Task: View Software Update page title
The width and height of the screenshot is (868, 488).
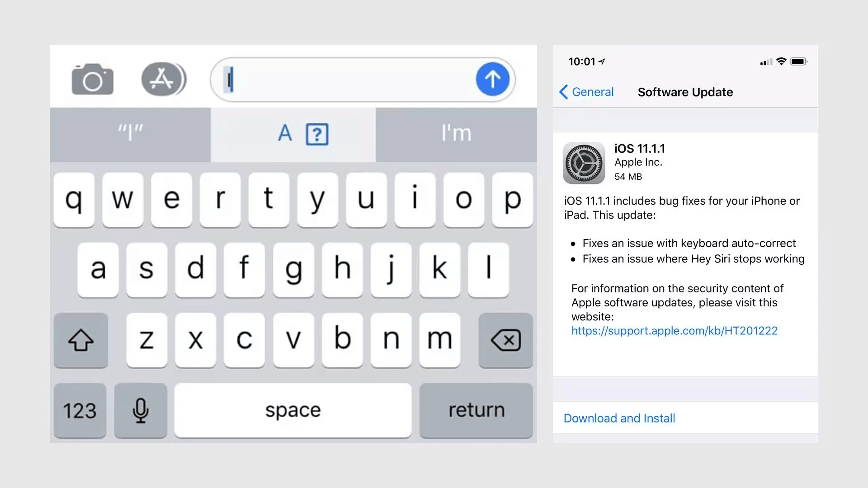Action: coord(685,92)
